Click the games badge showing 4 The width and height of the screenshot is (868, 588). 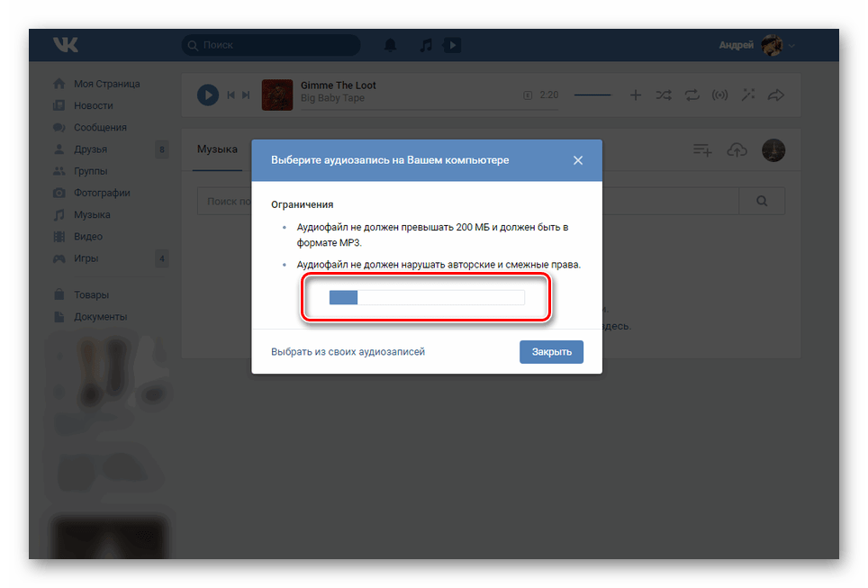pos(162,258)
